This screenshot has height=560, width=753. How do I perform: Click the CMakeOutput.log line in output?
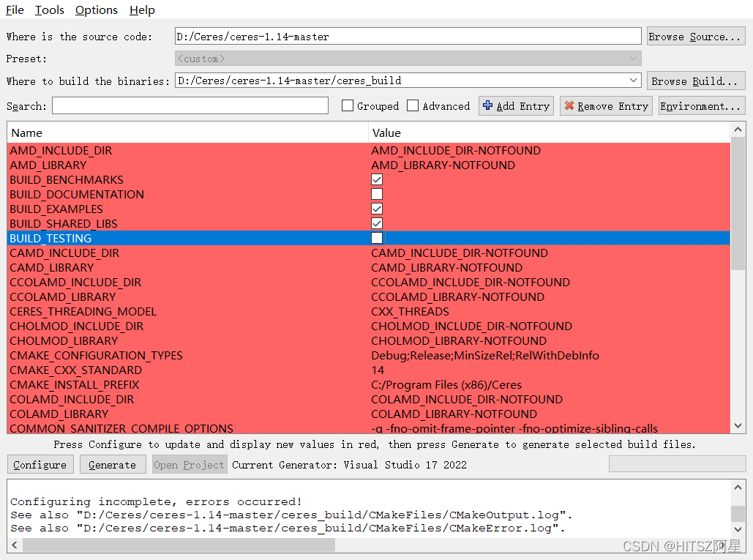[291, 515]
